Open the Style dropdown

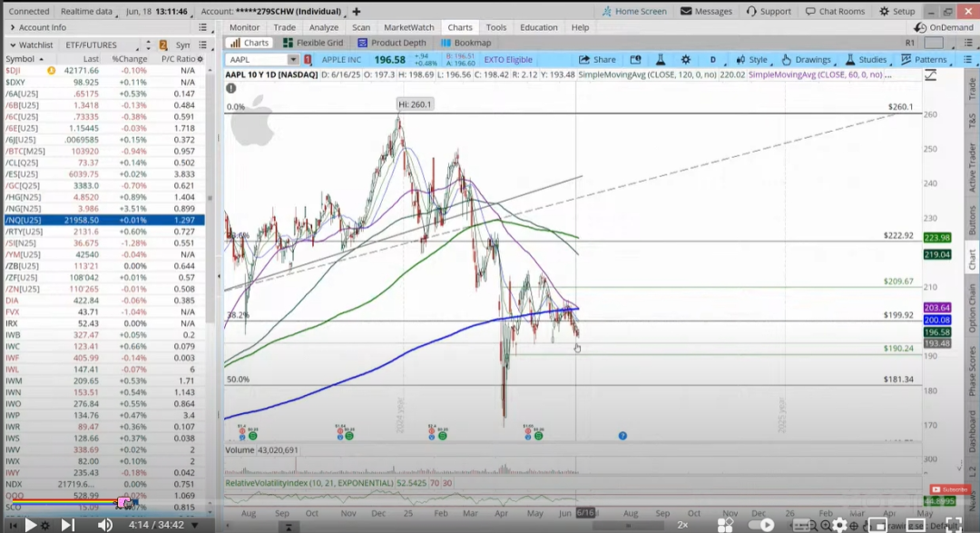click(752, 59)
